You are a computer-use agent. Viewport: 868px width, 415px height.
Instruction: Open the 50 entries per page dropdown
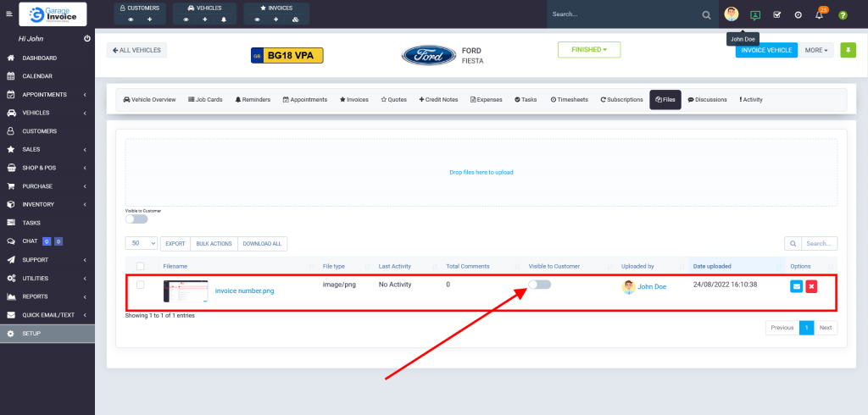click(142, 243)
